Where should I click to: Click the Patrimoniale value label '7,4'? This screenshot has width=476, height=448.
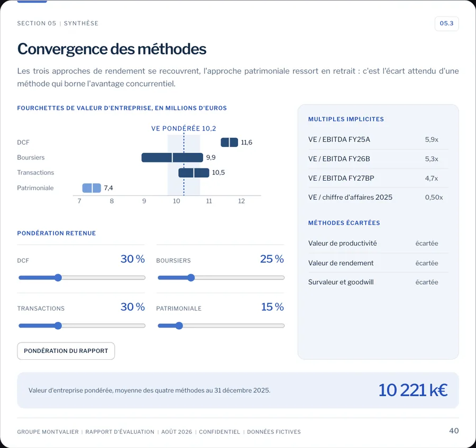(108, 188)
